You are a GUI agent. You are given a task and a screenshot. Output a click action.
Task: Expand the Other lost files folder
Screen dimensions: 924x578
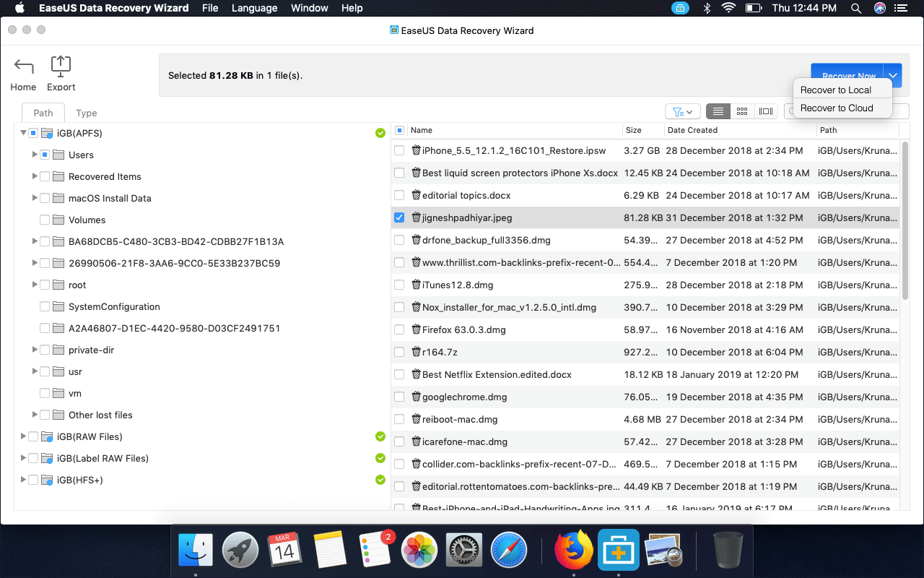coord(33,415)
